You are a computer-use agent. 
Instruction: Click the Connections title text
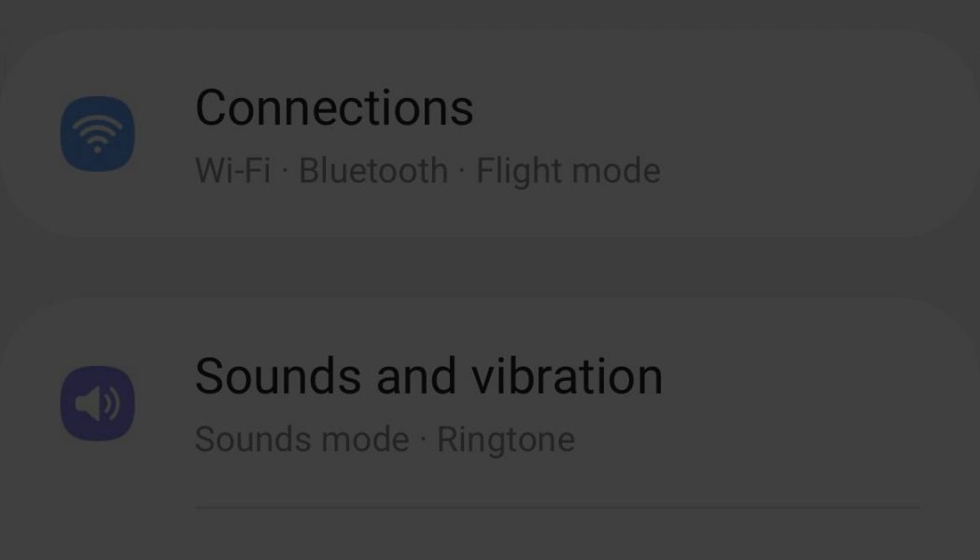[x=335, y=108]
